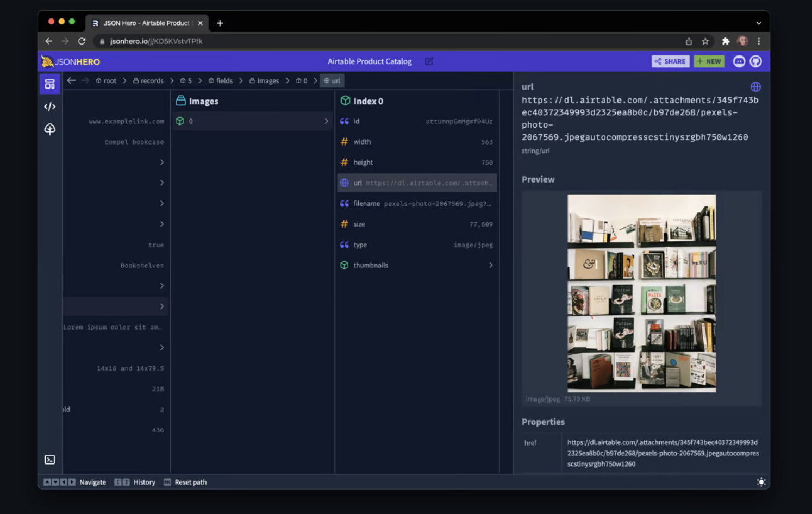This screenshot has height=514, width=812.
Task: Expand item 0 in Images column
Action: coord(253,121)
